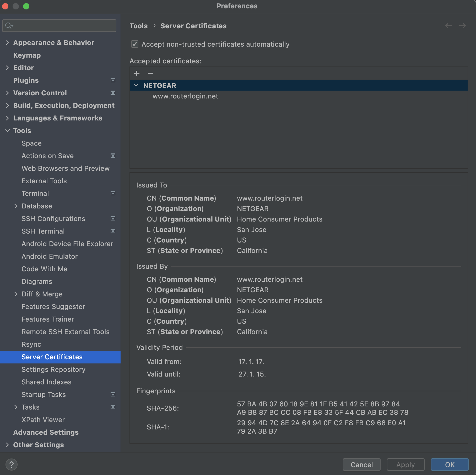The image size is (476, 475).
Task: Click the project-level icon next to Startup Tasks
Action: pyautogui.click(x=113, y=394)
